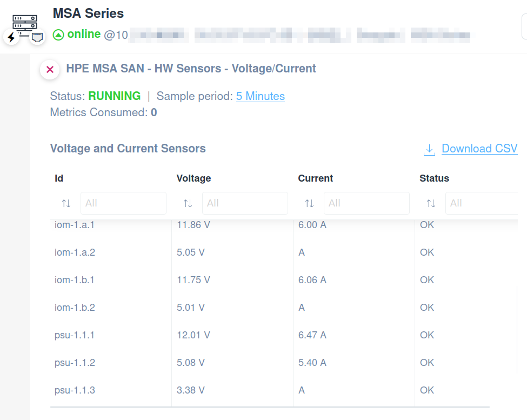
Task: Click the Current column header
Action: pyautogui.click(x=316, y=178)
